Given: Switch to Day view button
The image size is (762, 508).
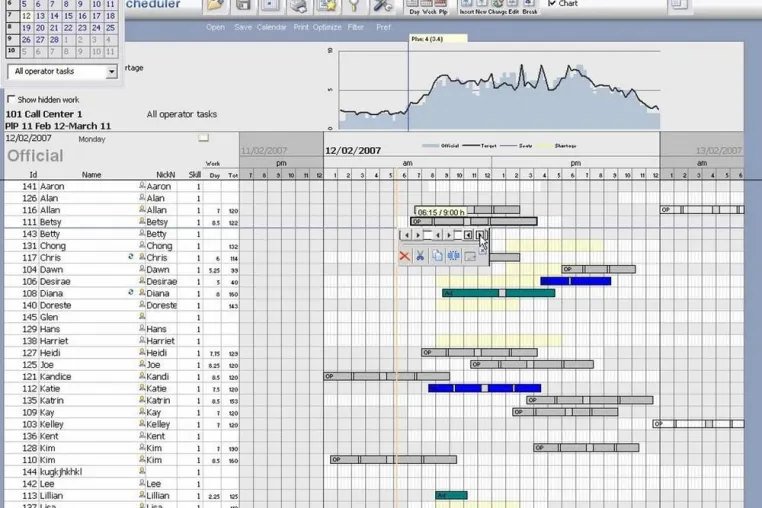Looking at the screenshot, I should 414,7.
